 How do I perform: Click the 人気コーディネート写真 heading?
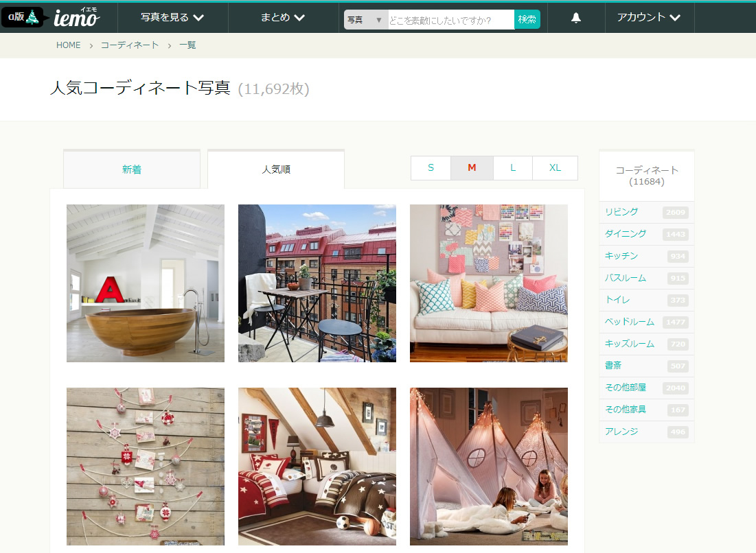[x=140, y=88]
